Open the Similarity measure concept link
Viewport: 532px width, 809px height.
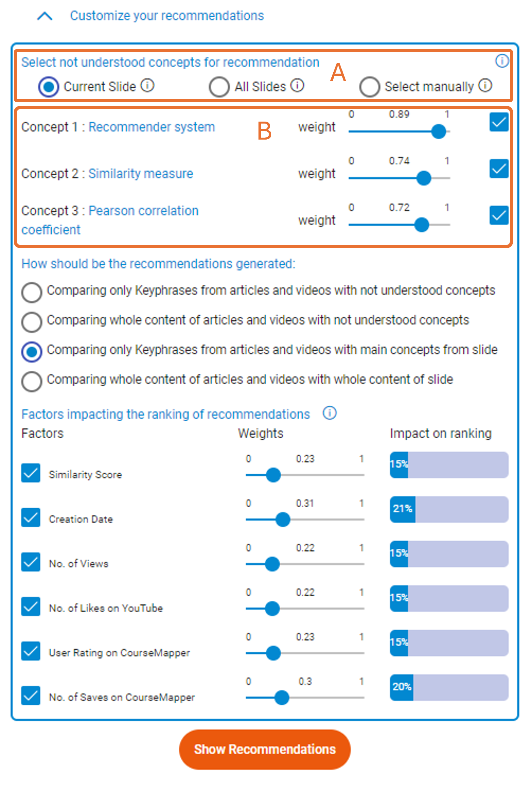[x=141, y=174]
